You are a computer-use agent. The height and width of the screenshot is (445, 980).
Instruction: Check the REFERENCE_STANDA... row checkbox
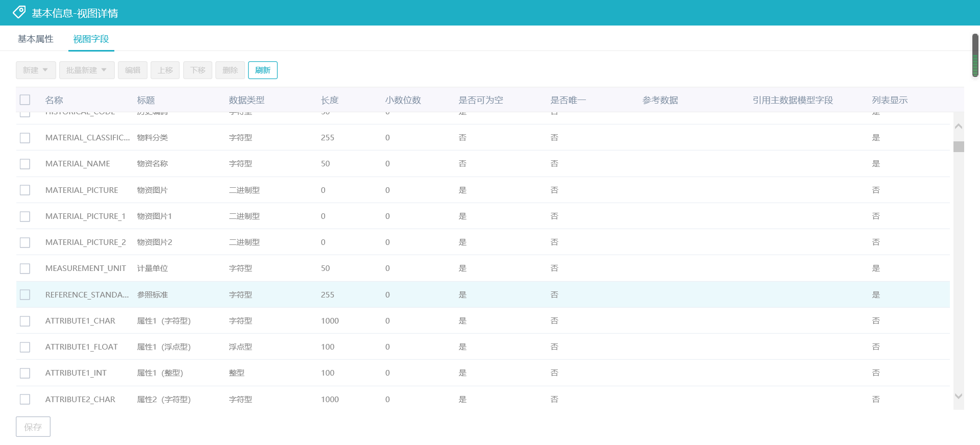pyautogui.click(x=25, y=294)
